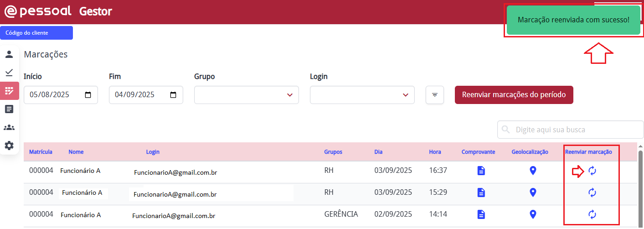Select the highlighted Marcações sidebar icon
Image resolution: width=644 pixels, height=229 pixels.
(9, 91)
